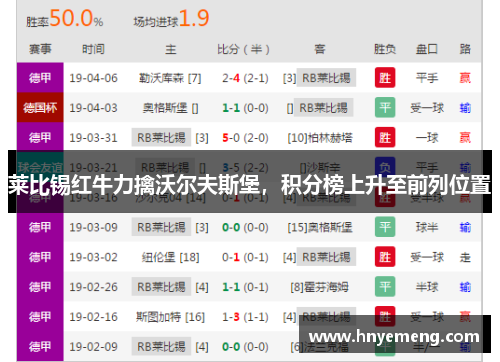The image size is (500, 362).
Task: Click the date 19-02-16
Action: (x=93, y=317)
